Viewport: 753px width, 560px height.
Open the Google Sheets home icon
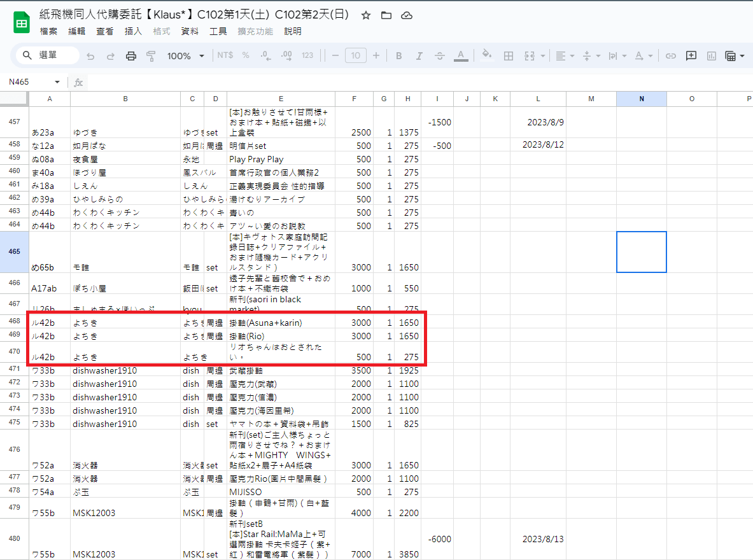point(22,23)
